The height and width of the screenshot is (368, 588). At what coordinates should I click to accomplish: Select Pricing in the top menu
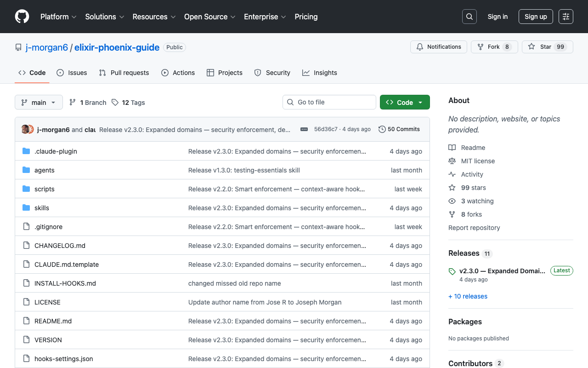coord(306,17)
